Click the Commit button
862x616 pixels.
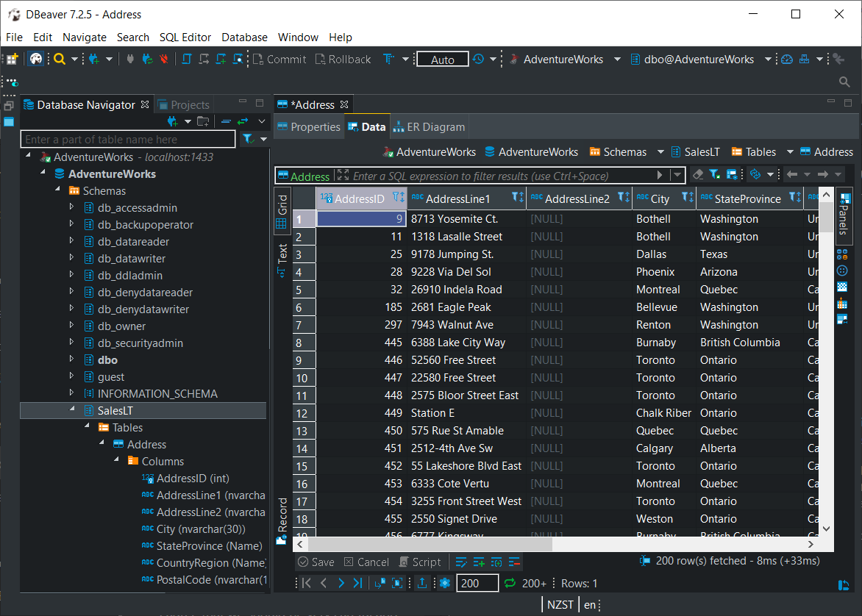click(279, 60)
